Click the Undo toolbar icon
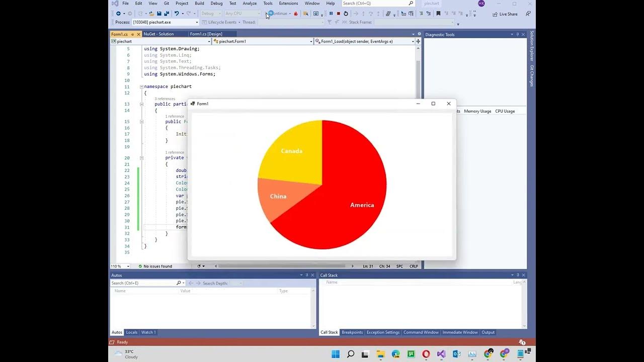 [176, 14]
